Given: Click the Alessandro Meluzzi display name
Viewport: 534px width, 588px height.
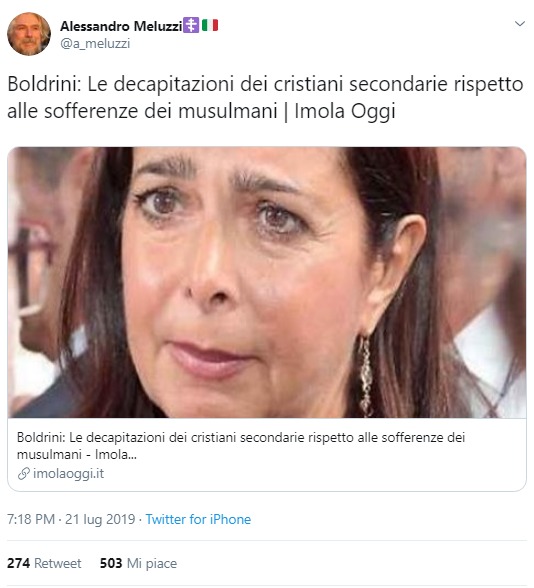Looking at the screenshot, I should coord(121,26).
